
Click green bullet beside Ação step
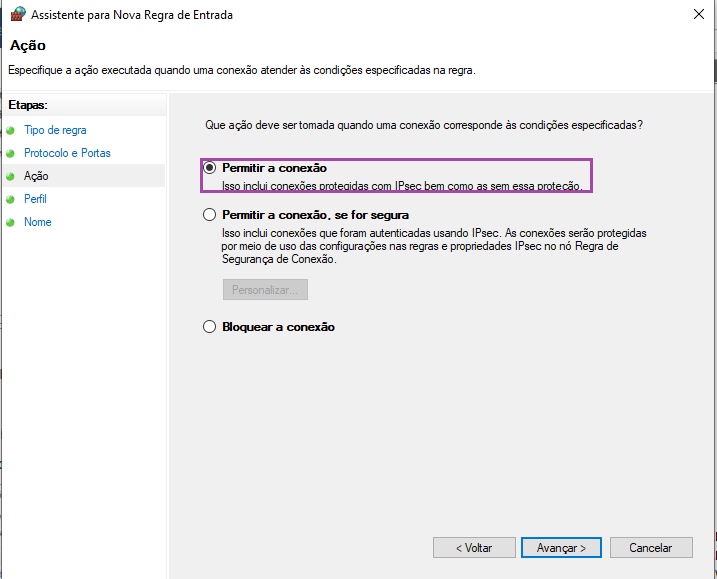[11, 177]
